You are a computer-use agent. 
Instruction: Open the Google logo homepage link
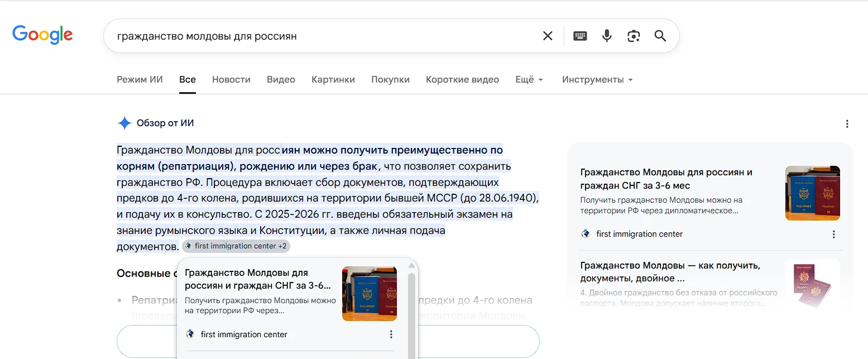click(x=42, y=35)
